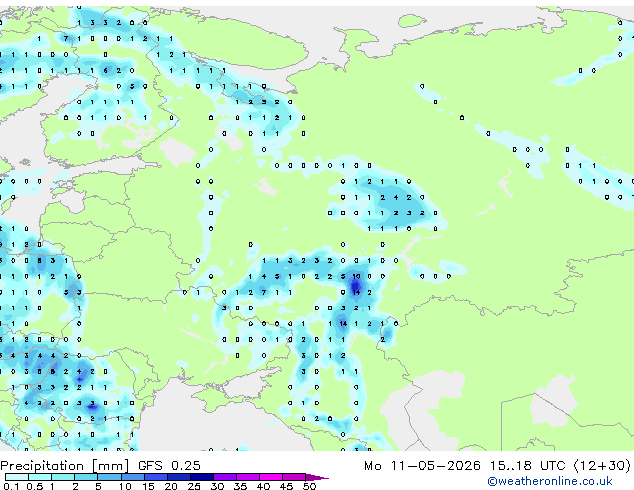Image resolution: width=634 pixels, height=490 pixels.
Task: Click the 2–5 mm legend swatch
Action: pos(86,477)
